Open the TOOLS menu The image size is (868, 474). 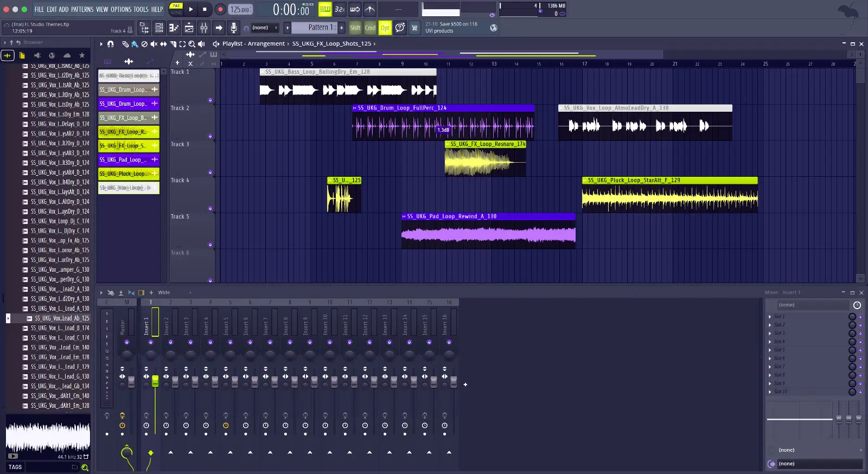[x=141, y=9]
